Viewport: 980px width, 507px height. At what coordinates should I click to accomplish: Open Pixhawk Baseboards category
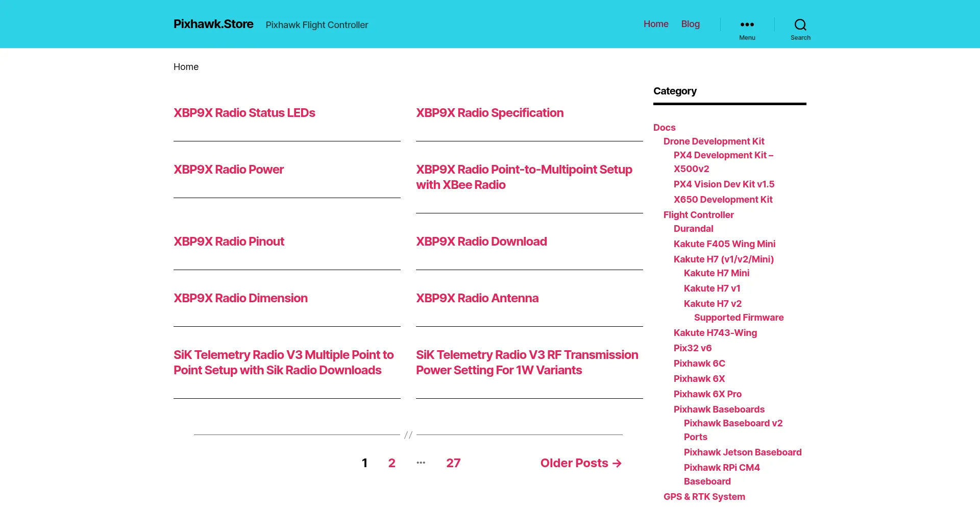pyautogui.click(x=719, y=409)
